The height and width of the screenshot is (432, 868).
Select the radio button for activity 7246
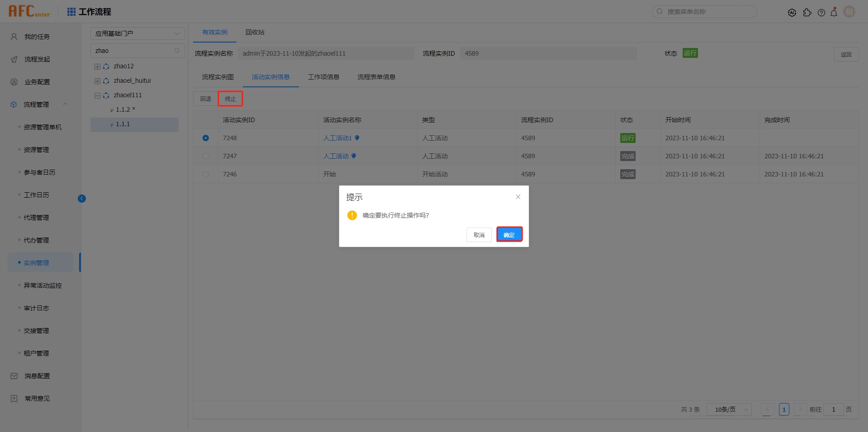[x=206, y=174]
